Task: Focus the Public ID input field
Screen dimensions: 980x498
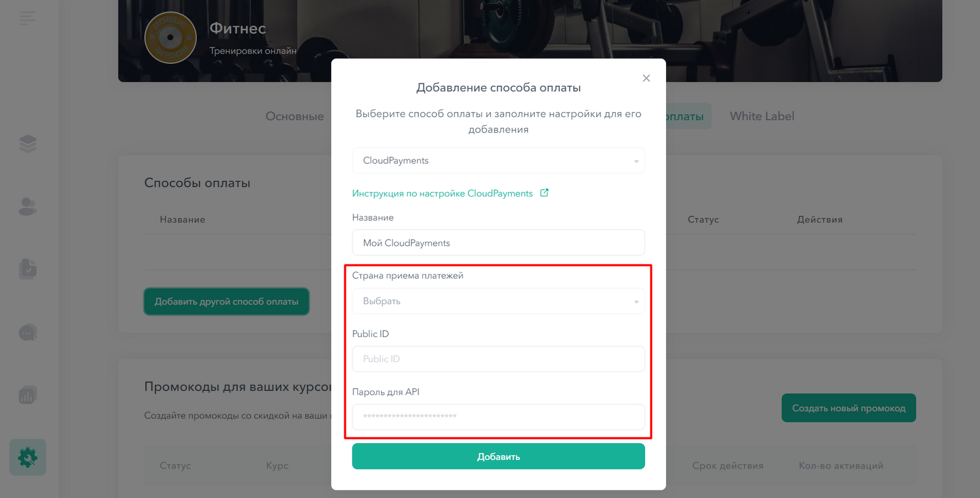Action: (498, 359)
